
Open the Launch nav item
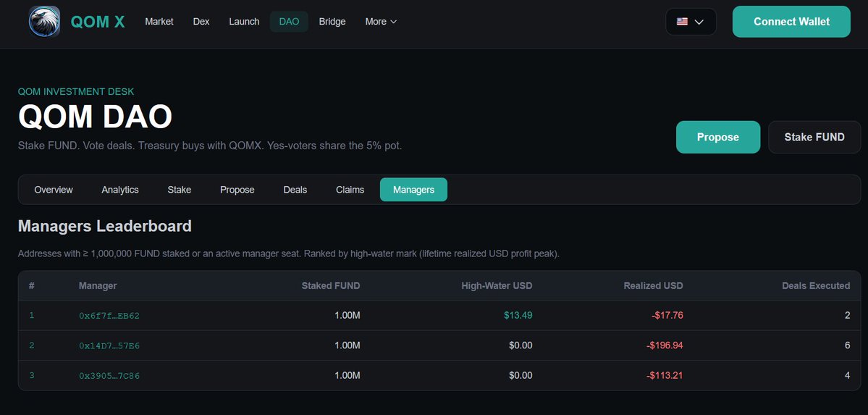point(244,22)
